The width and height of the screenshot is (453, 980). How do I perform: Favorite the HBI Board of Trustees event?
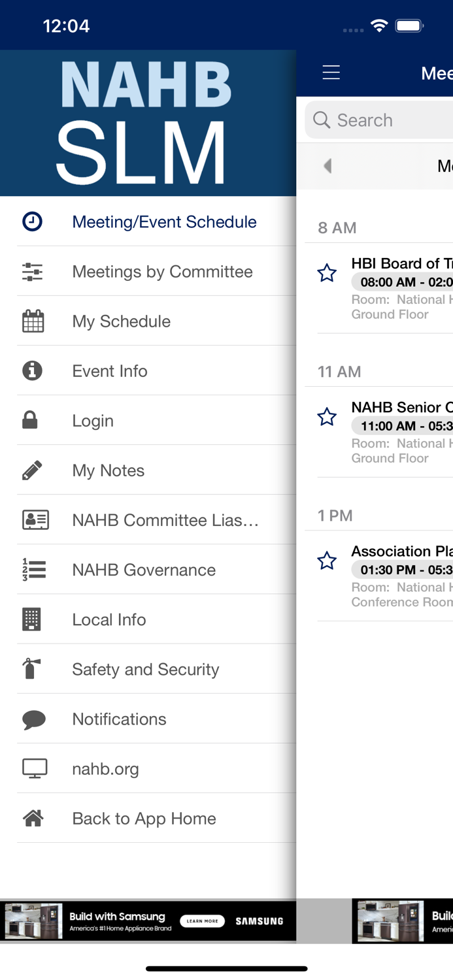tap(327, 273)
